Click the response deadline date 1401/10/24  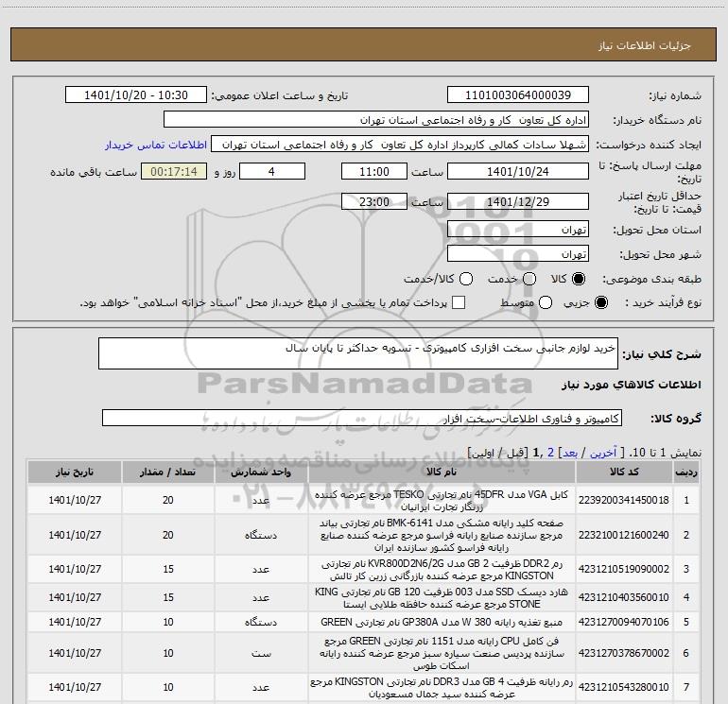pyautogui.click(x=518, y=172)
